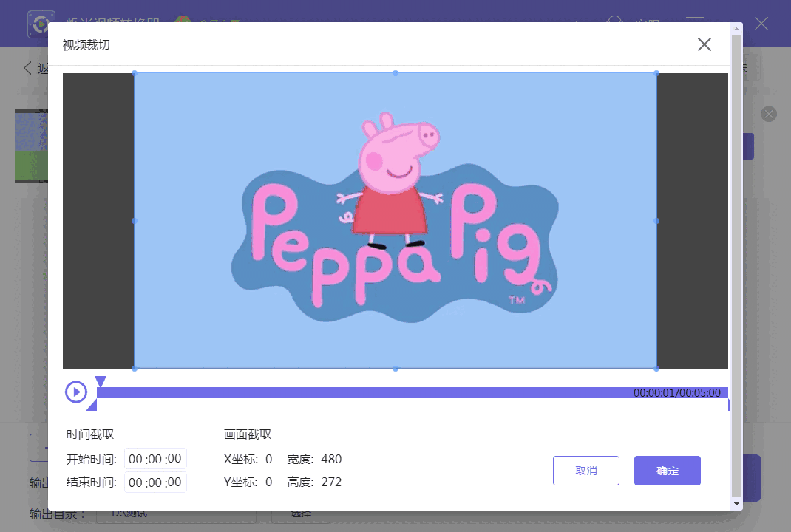Select bottom-left crop handle

[135, 369]
